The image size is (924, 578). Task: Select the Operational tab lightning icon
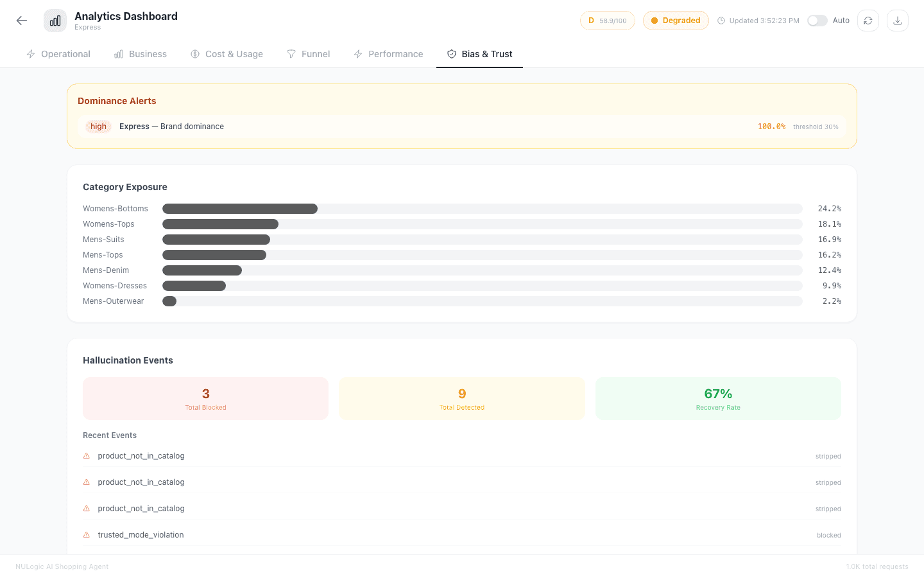point(30,54)
